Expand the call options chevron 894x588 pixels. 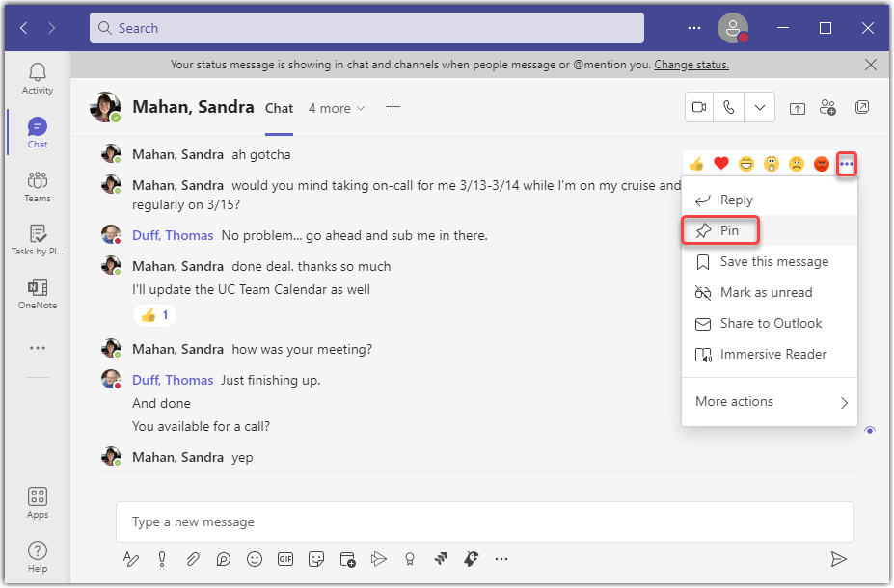[759, 106]
